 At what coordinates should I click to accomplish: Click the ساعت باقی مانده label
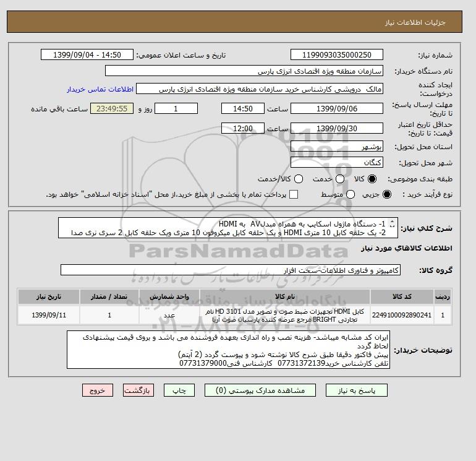(x=59, y=109)
